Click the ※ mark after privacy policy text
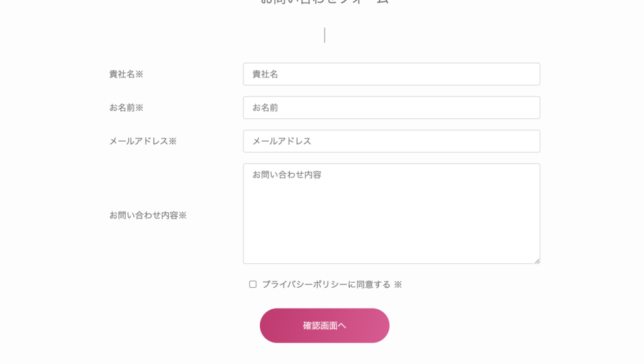 pyautogui.click(x=397, y=285)
